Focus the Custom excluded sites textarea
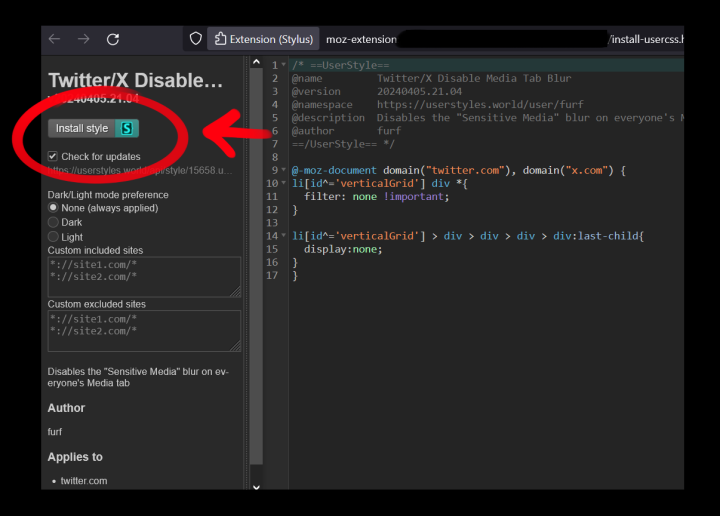The image size is (720, 516). coord(144,331)
